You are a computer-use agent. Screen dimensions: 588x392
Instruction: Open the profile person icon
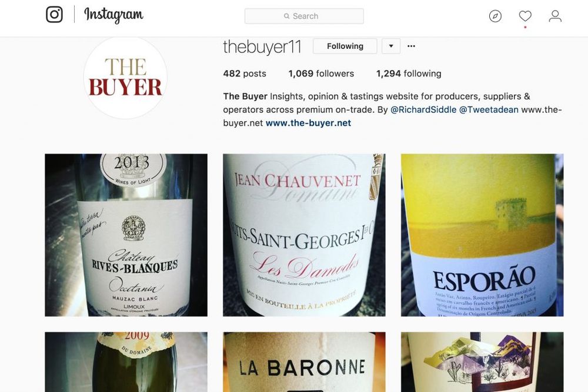pos(555,16)
